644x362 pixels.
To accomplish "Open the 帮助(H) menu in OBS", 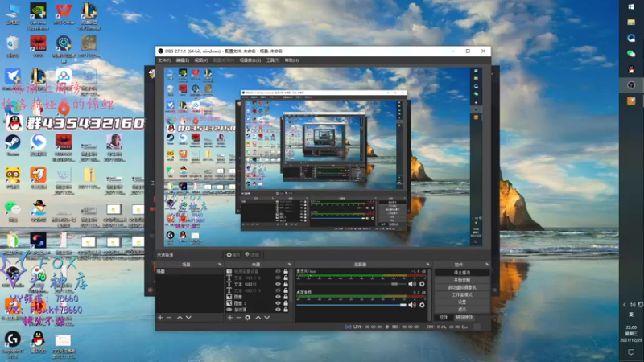I will 291,60.
